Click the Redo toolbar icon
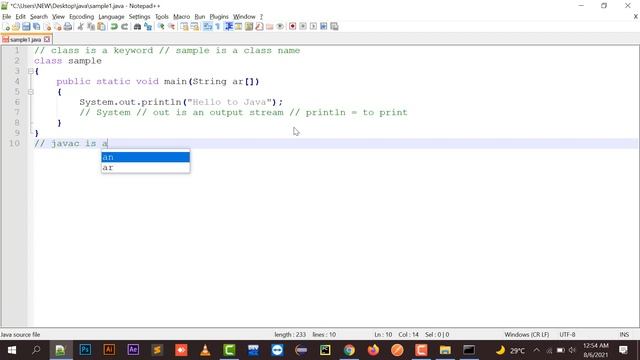This screenshot has width=640, height=360. (x=124, y=27)
